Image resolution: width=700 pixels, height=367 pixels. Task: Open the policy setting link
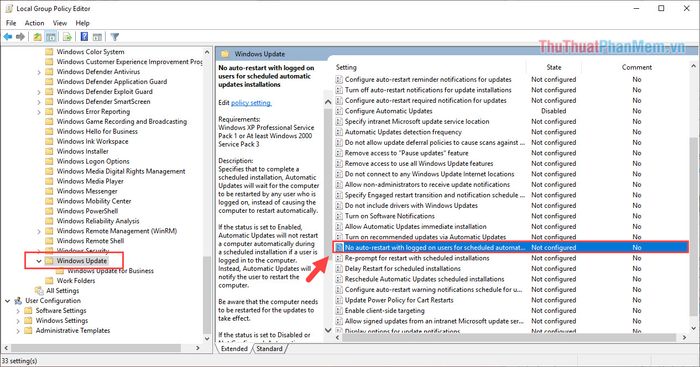click(x=251, y=103)
